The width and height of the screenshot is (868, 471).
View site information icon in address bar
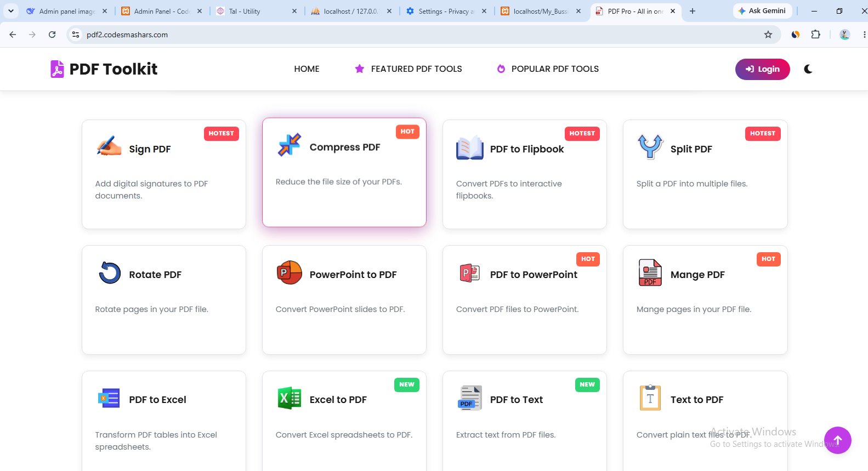[76, 35]
